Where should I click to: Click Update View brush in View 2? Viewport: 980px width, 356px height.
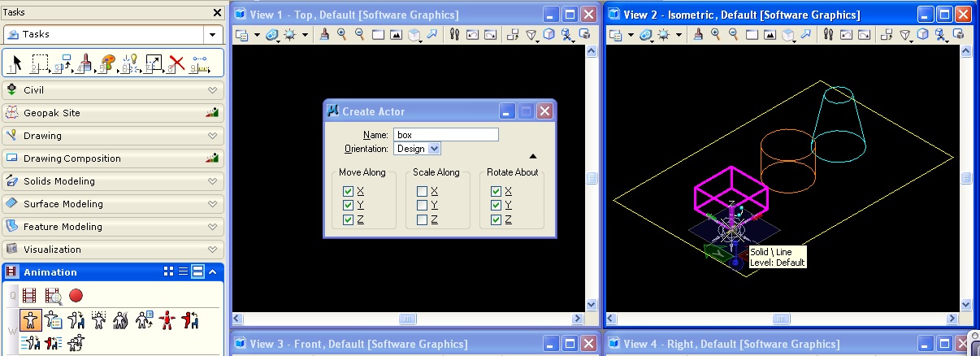click(x=698, y=35)
